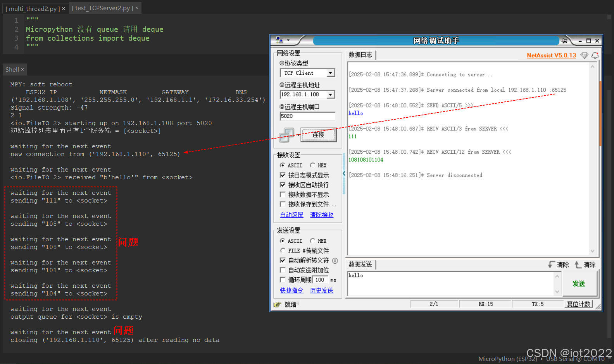Click the hand pointer icon in status bar

277,305
